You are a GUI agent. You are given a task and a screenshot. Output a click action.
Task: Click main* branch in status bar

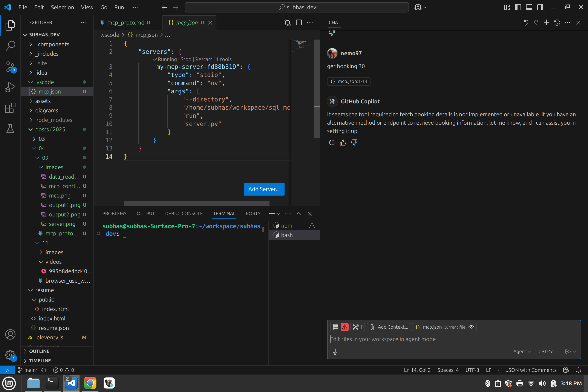click(x=28, y=370)
